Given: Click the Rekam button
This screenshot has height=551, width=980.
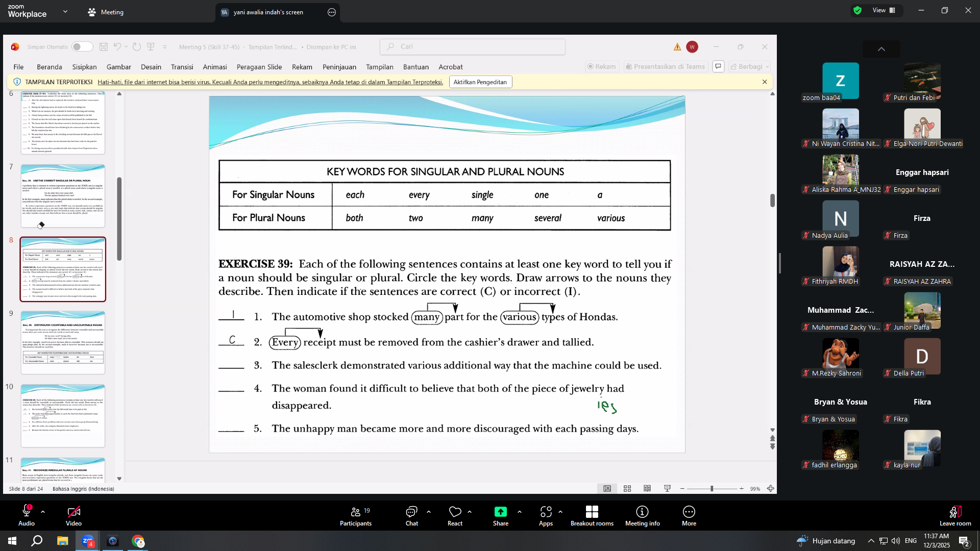Looking at the screenshot, I should (602, 66).
